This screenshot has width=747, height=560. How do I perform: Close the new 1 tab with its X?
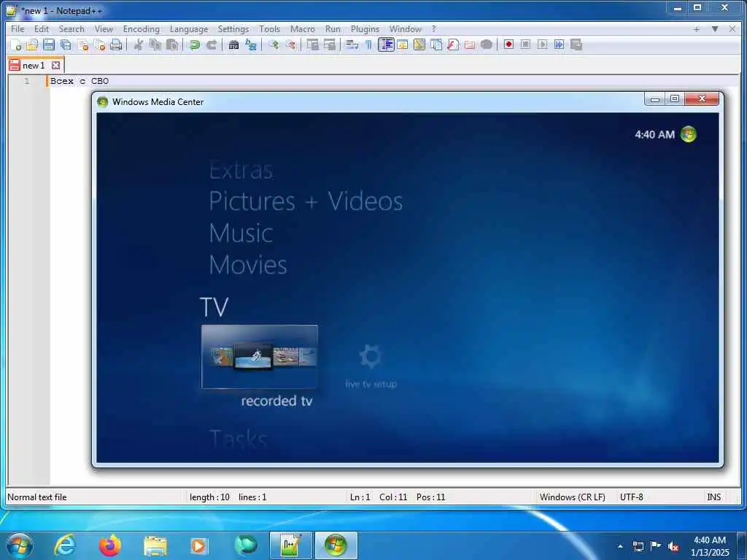click(x=55, y=65)
